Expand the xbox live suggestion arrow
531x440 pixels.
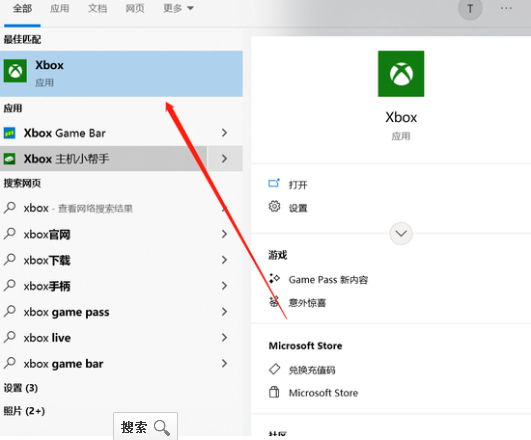click(x=224, y=337)
